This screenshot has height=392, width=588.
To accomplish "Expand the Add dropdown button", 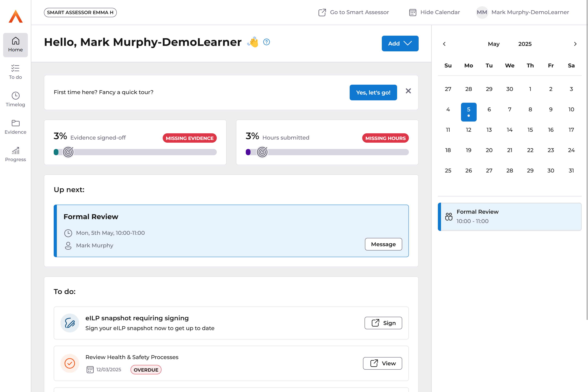I will [400, 44].
